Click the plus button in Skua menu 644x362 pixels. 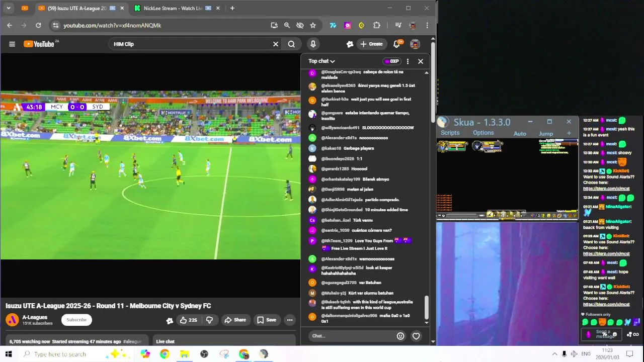click(x=569, y=133)
